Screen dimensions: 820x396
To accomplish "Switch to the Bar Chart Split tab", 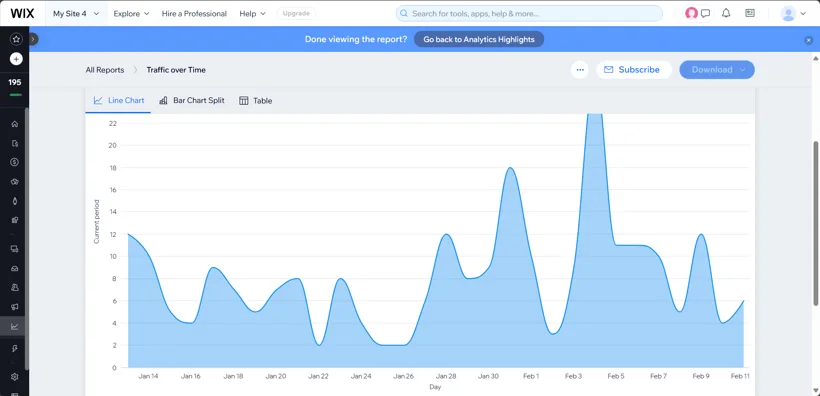I will (x=191, y=100).
